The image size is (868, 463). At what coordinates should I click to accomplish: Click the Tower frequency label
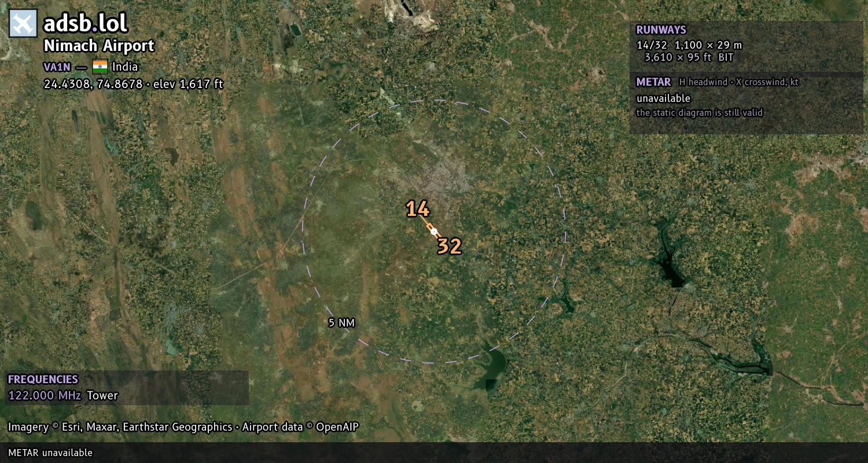pos(102,396)
